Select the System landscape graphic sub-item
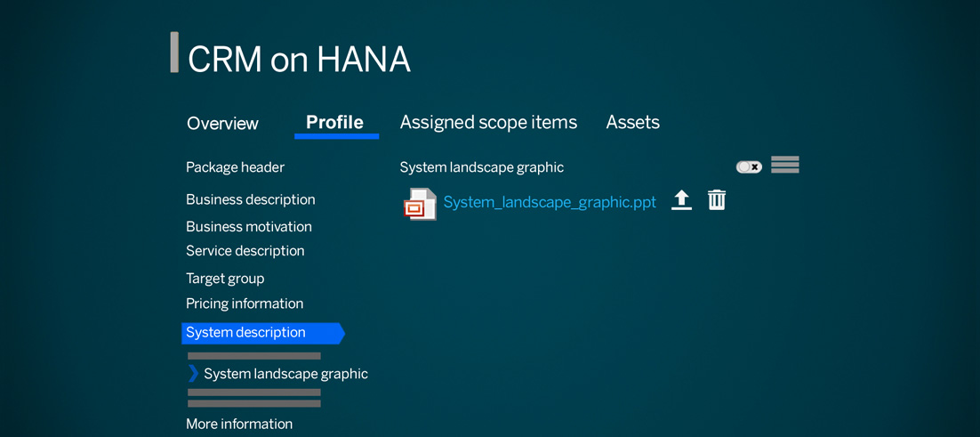Screen dimensions: 980x437 click(x=285, y=374)
